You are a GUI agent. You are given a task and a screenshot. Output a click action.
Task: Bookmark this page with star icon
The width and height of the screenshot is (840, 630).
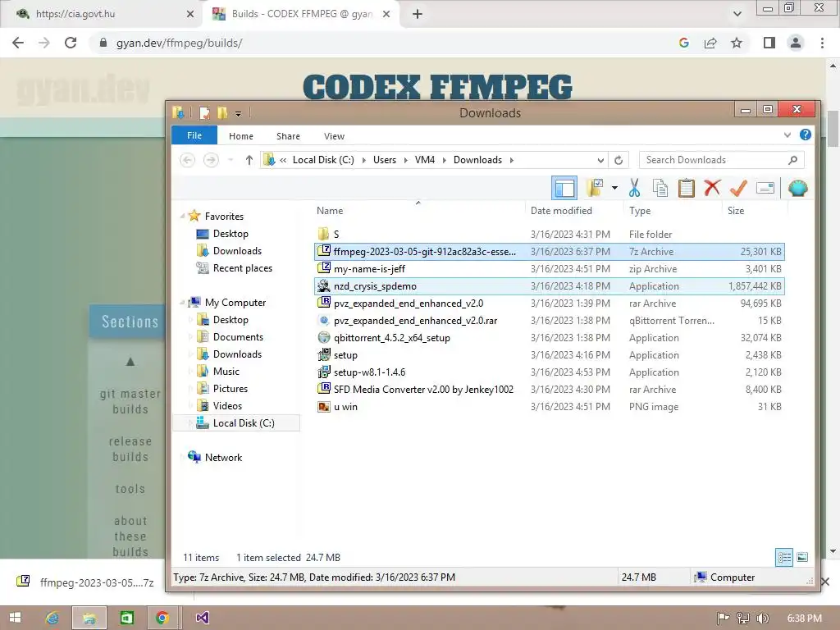click(737, 43)
